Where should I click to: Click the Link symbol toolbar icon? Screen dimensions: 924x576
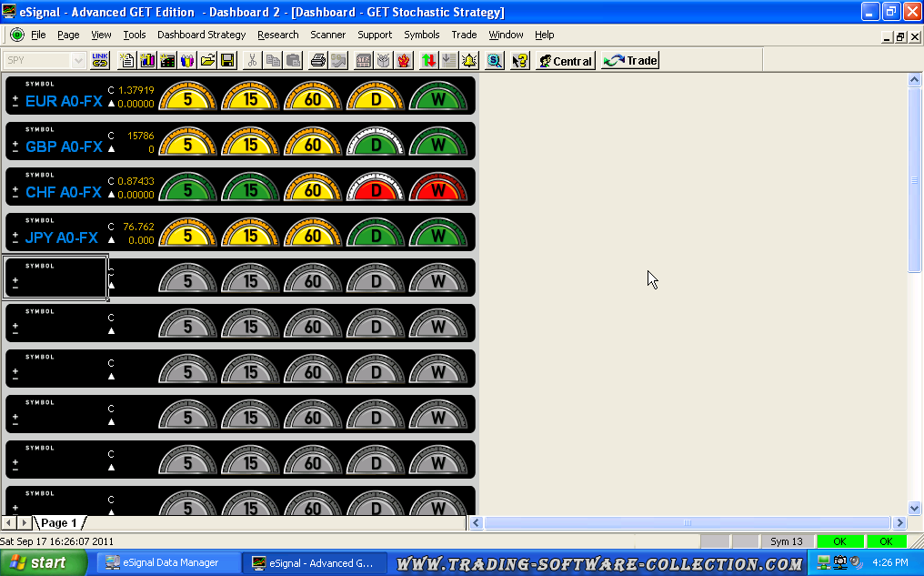point(100,61)
